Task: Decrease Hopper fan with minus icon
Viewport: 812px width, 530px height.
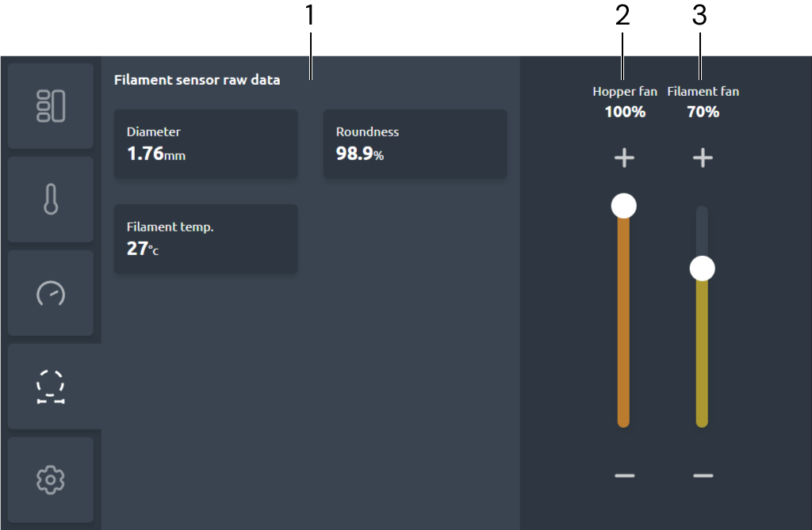Action: coord(624,475)
